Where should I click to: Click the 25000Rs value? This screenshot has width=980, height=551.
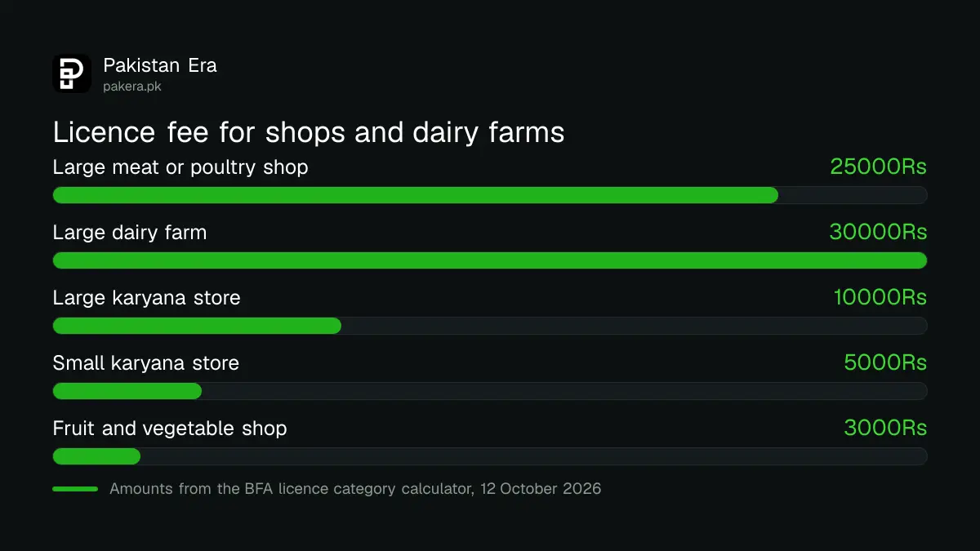click(878, 167)
